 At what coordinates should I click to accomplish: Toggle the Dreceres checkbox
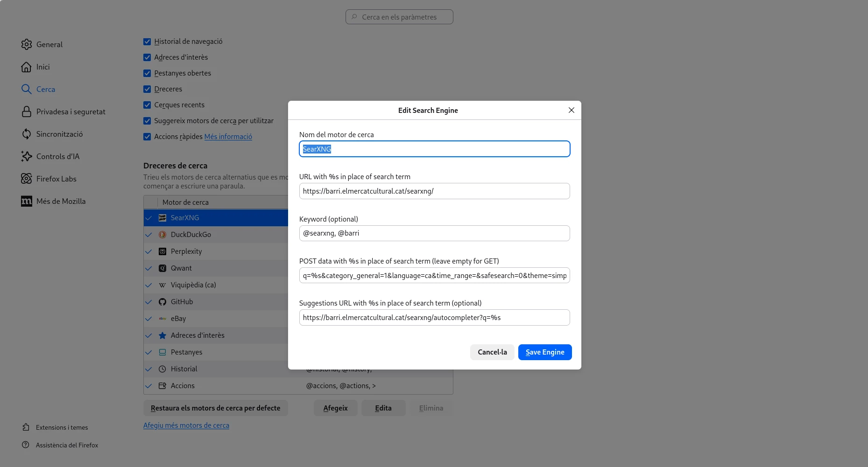point(147,89)
